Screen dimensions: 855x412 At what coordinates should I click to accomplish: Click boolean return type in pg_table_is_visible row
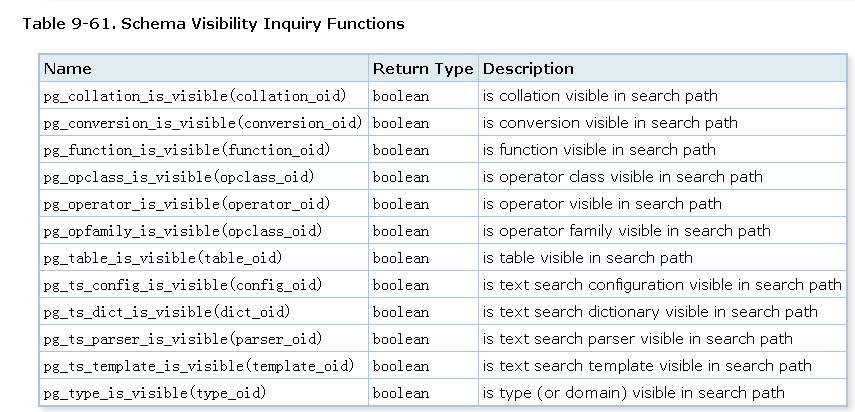(x=401, y=258)
